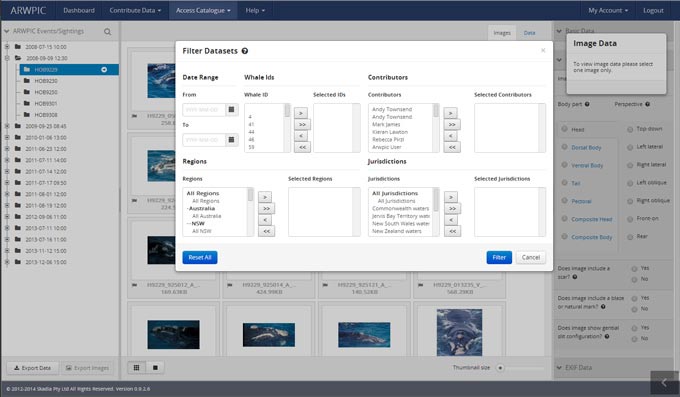
Task: Select the Head body part radio
Action: tap(564, 129)
